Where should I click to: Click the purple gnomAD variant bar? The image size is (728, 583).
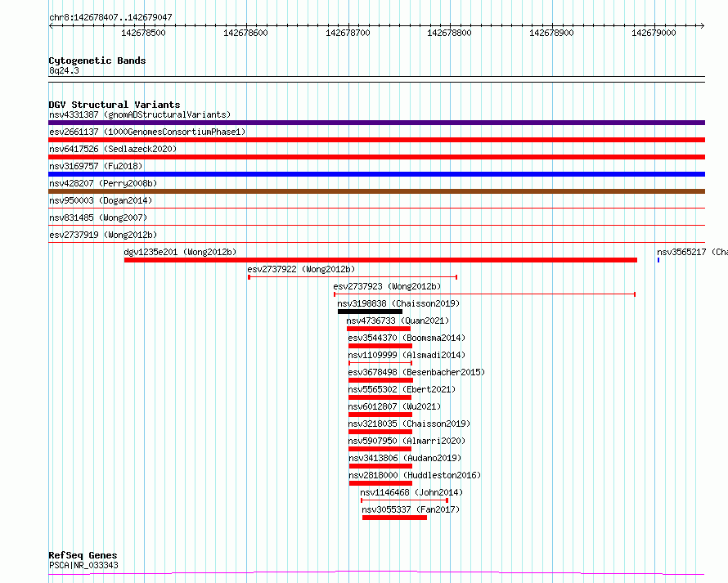pos(376,123)
